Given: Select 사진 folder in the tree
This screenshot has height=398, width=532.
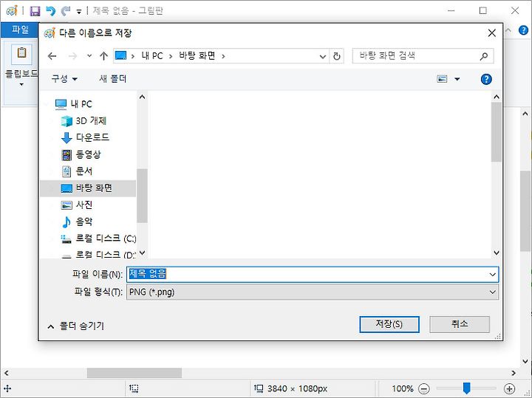Looking at the screenshot, I should click(83, 205).
